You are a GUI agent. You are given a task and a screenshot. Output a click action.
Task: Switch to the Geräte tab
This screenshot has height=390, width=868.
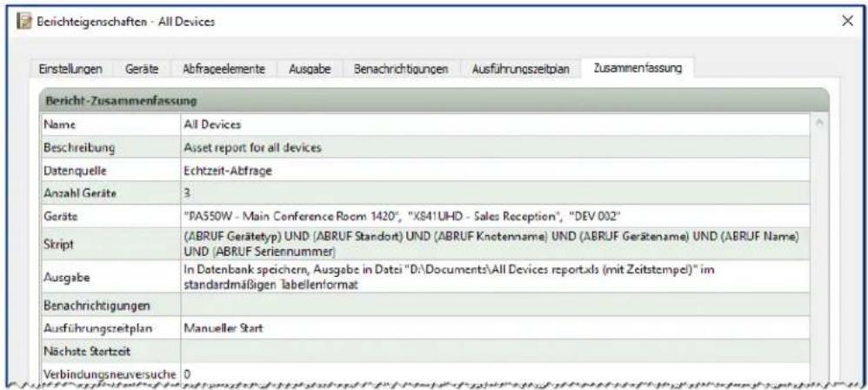coord(142,70)
